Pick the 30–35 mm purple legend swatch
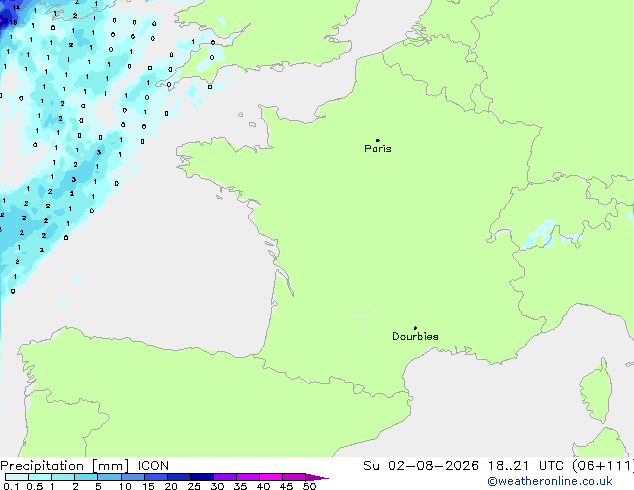The image size is (634, 490). point(225,477)
